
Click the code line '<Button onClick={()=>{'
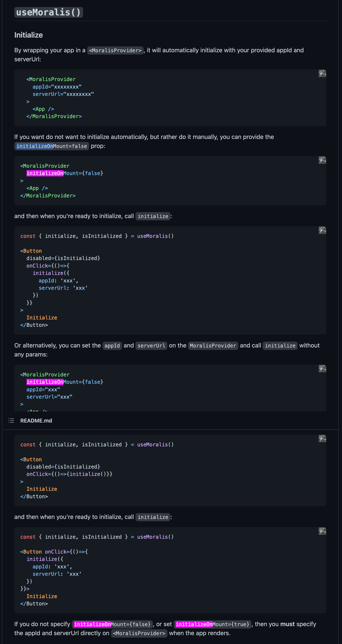pos(54,551)
